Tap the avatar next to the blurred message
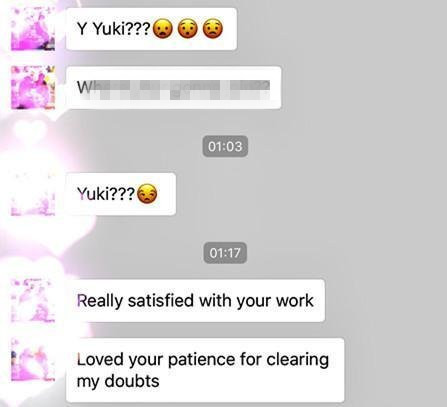 click(33, 87)
